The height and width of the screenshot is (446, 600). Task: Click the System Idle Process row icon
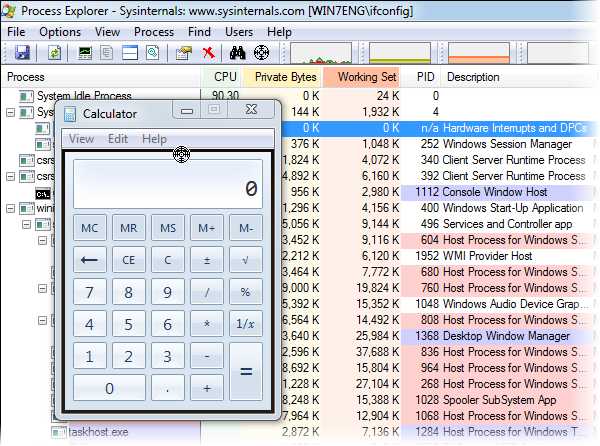coord(26,96)
